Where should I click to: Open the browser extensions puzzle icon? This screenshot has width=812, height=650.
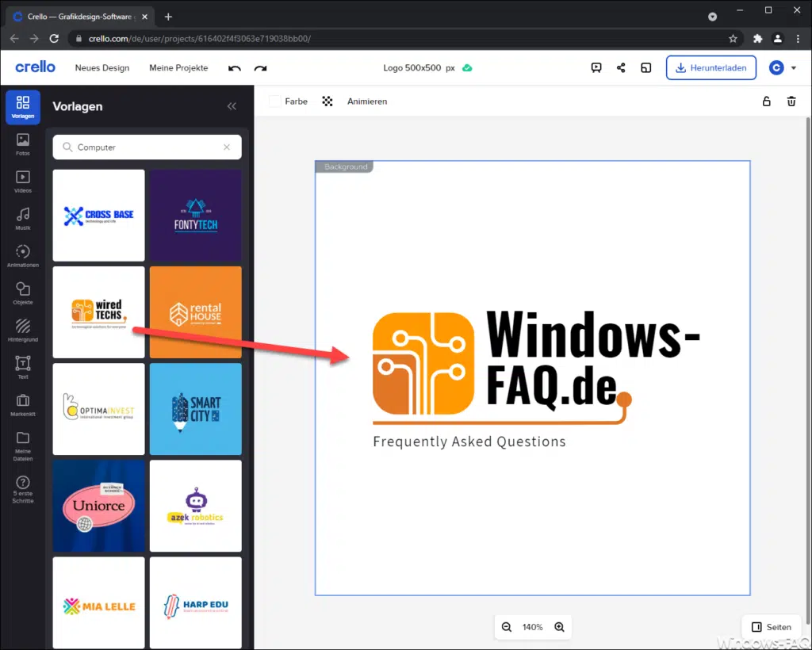[x=757, y=38]
